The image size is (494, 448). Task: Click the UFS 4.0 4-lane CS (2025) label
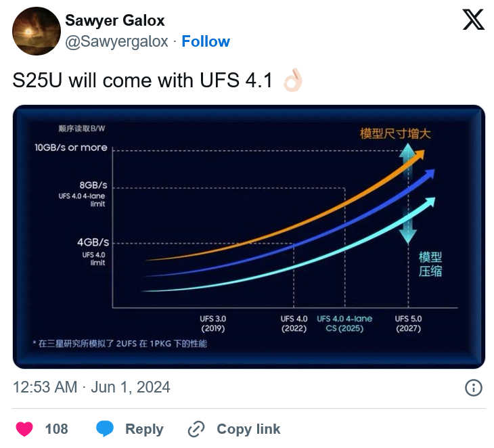pyautogui.click(x=344, y=323)
